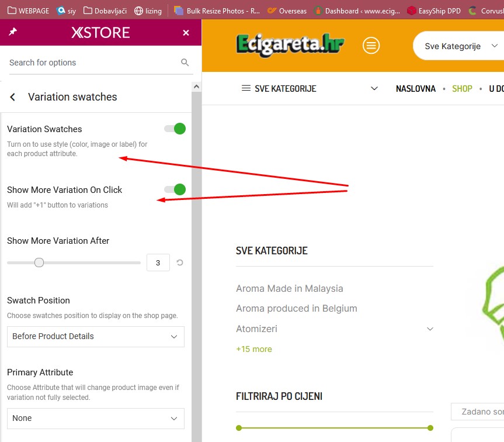Image resolution: width=504 pixels, height=442 pixels.
Task: Toggle Show More Variation On Click
Action: (175, 189)
